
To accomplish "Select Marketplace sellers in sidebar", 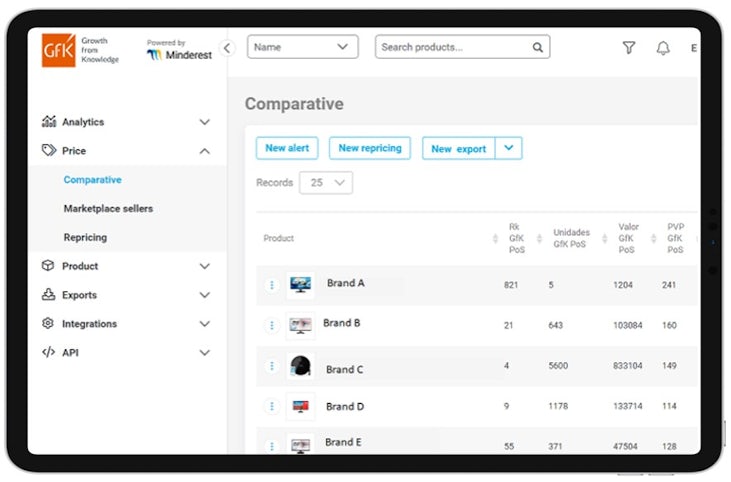I will point(108,209).
